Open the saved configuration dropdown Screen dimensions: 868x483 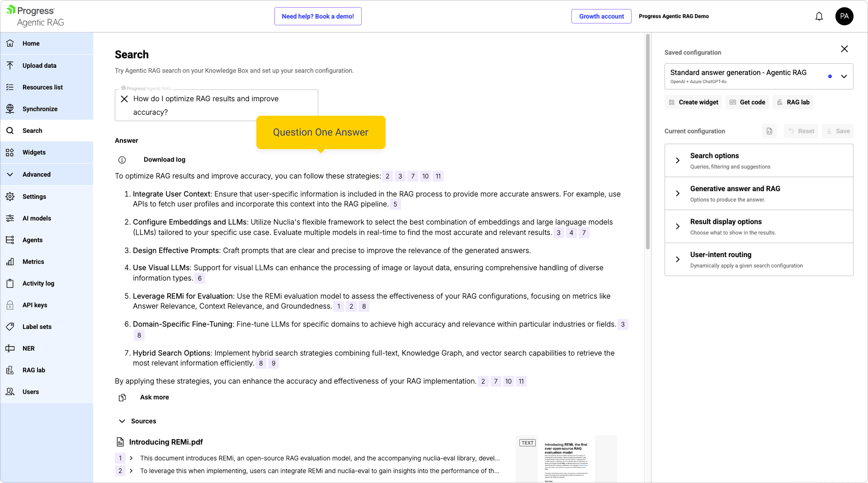coord(844,76)
